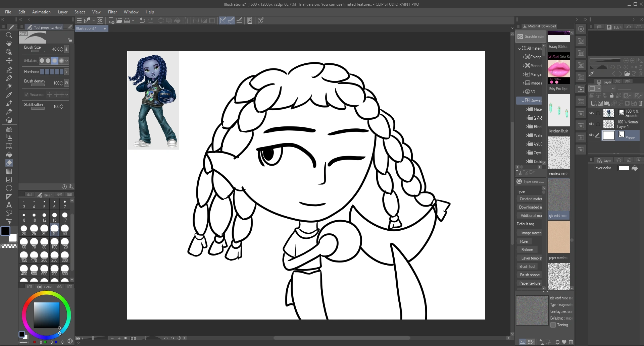
Task: Toggle visibility of the Paper layer
Action: (591, 135)
